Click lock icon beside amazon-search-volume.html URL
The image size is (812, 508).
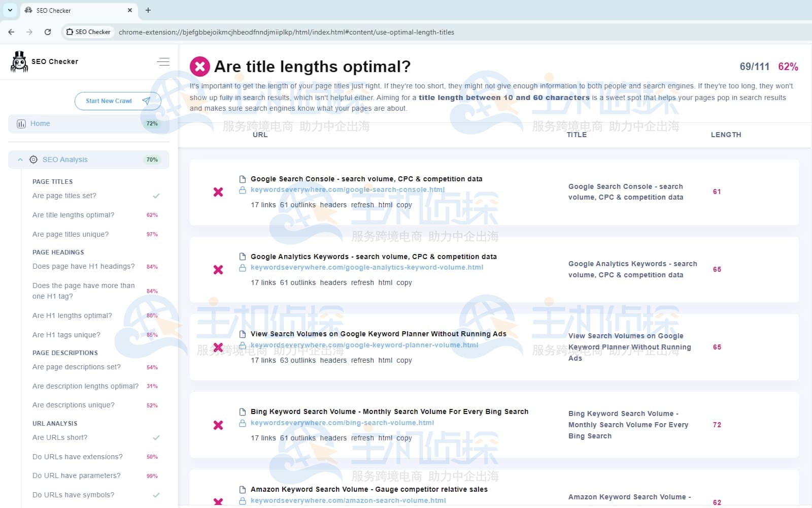(243, 501)
